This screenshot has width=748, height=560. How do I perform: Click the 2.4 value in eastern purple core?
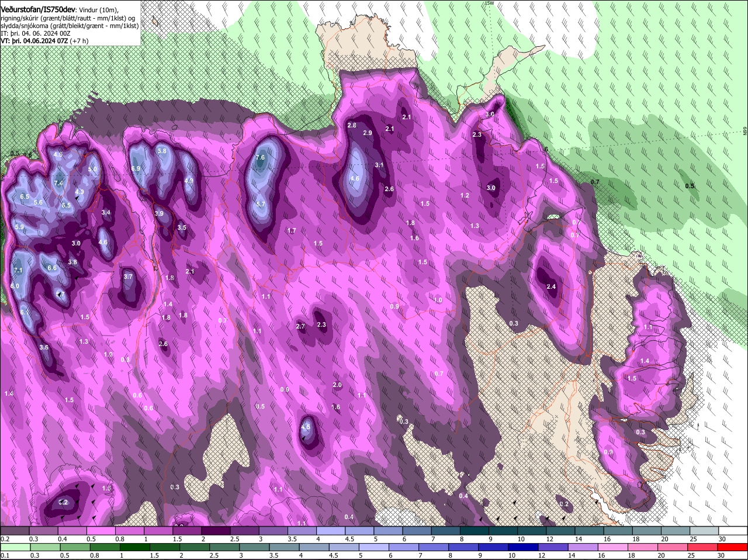coord(551,286)
